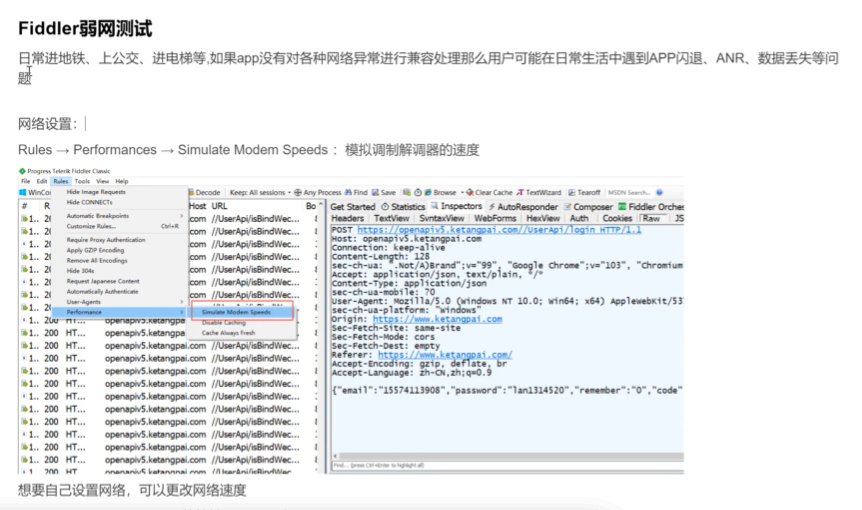Toggle Hide 304s rule

pyautogui.click(x=80, y=271)
